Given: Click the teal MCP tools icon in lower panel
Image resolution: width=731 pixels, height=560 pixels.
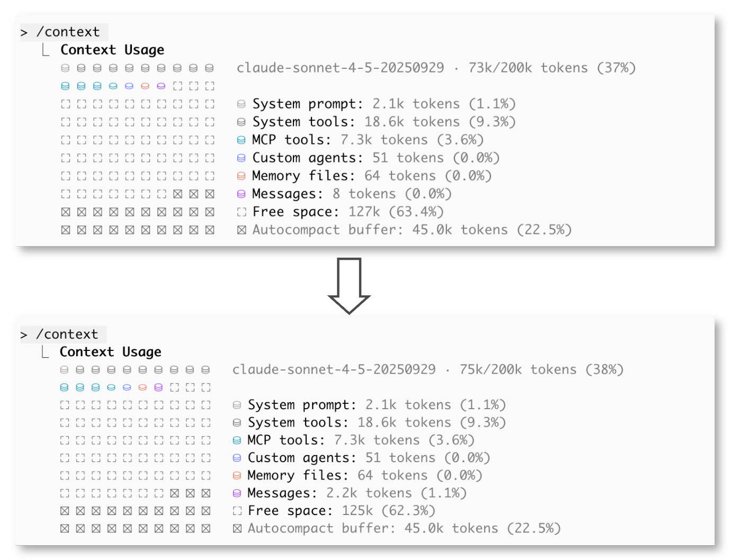Looking at the screenshot, I should click(x=237, y=440).
